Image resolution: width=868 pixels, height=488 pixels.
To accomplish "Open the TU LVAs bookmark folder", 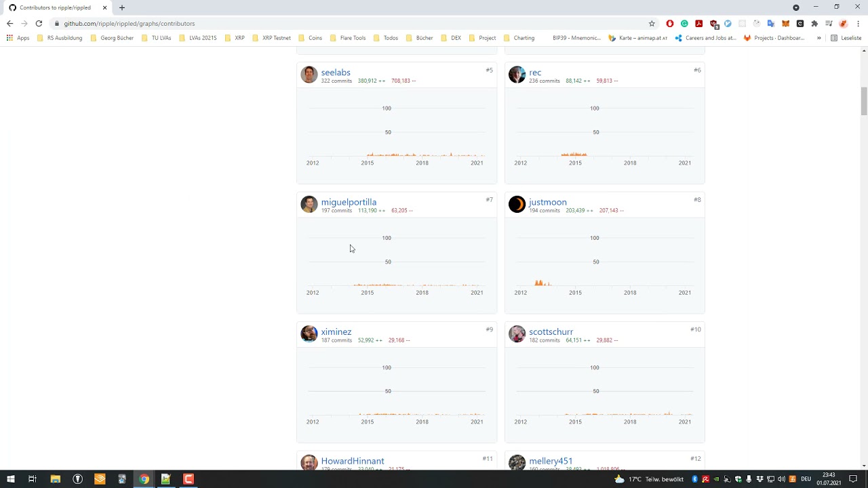I will (x=156, y=38).
